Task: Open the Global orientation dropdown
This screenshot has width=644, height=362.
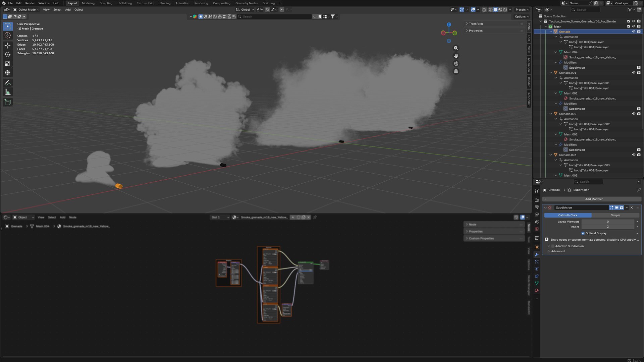Action: pyautogui.click(x=245, y=10)
